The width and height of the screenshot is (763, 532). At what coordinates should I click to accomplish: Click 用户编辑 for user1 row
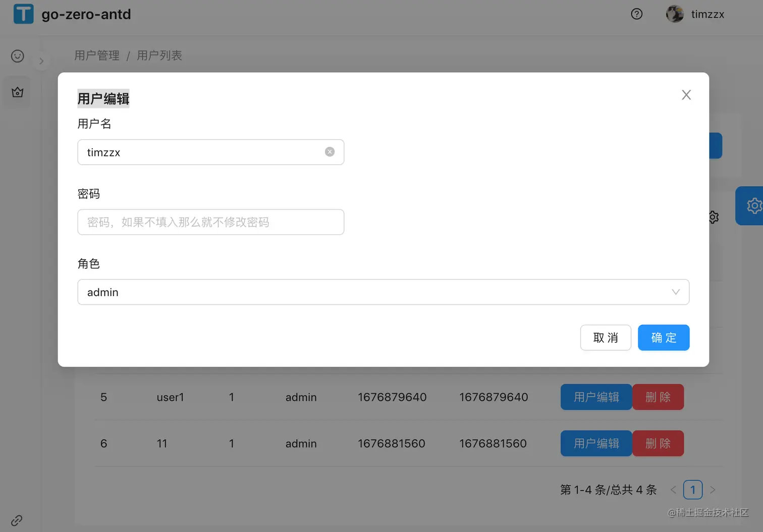(596, 397)
